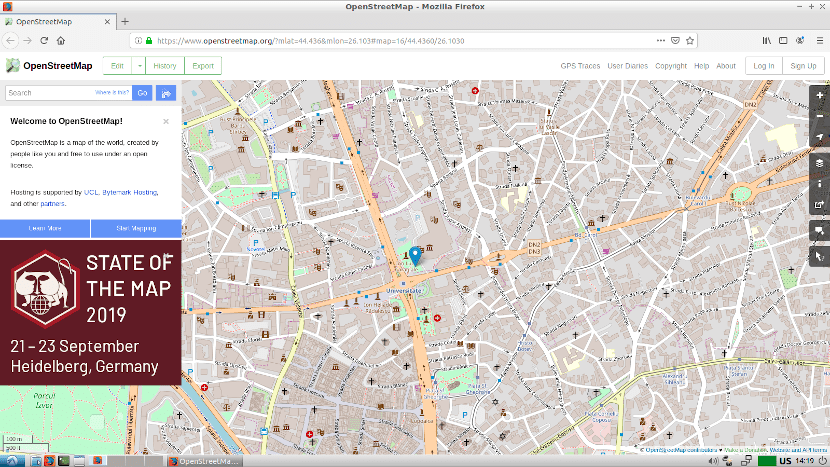View site security lock info
The height and width of the screenshot is (467, 830).
point(149,41)
